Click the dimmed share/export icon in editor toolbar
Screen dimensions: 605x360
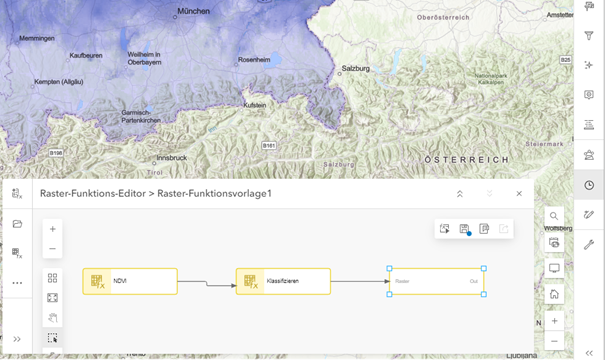pyautogui.click(x=504, y=228)
